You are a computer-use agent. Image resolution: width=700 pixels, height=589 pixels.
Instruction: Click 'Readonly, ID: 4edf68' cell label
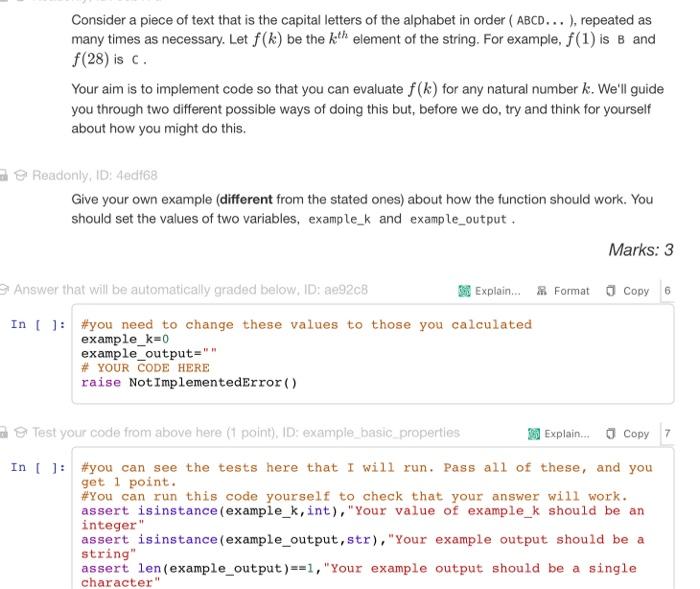point(95,175)
